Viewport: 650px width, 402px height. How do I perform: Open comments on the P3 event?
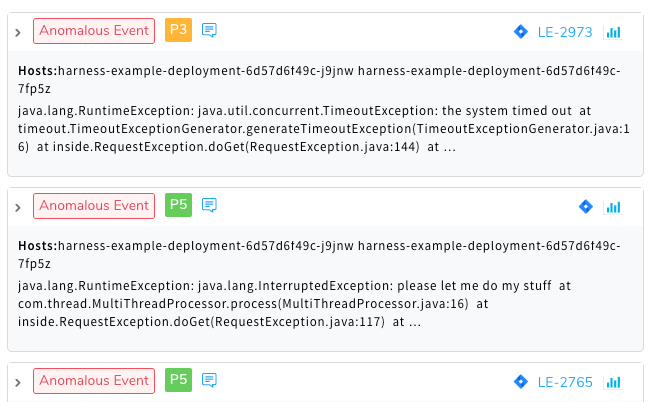(209, 30)
